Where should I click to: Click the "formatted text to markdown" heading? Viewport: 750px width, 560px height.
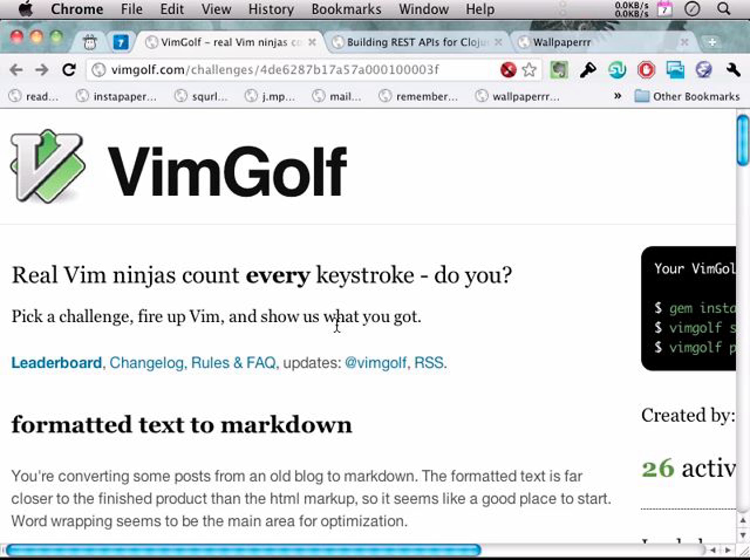pyautogui.click(x=182, y=424)
